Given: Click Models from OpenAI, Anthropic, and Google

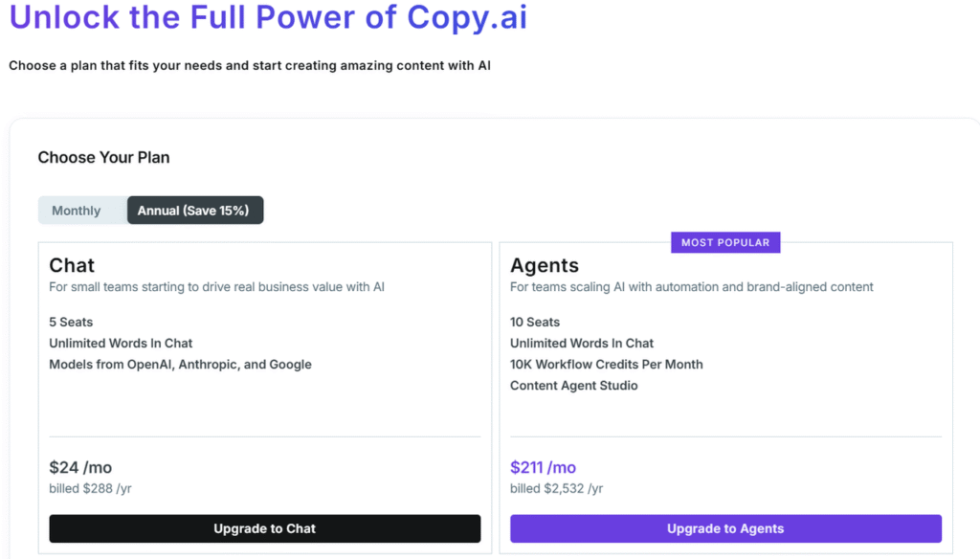Looking at the screenshot, I should point(180,365).
